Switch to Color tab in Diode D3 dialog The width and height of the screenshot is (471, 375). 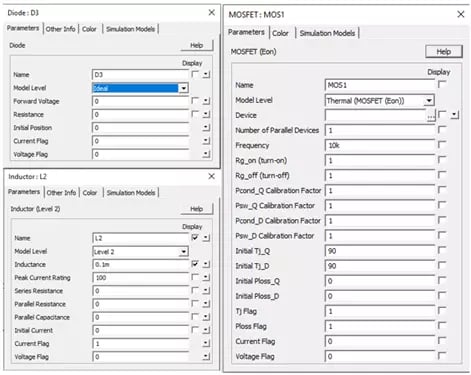tap(89, 29)
